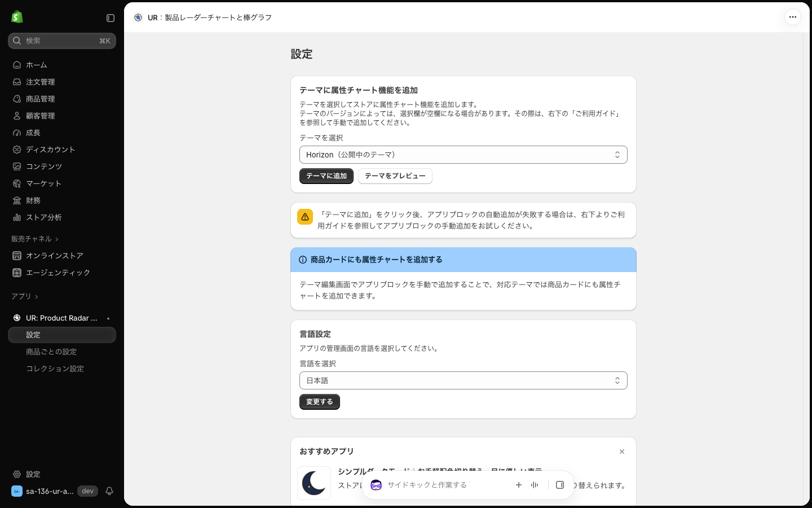812x508 pixels.
Task: Dismiss the おすすめアプリ card with X
Action: pyautogui.click(x=622, y=452)
